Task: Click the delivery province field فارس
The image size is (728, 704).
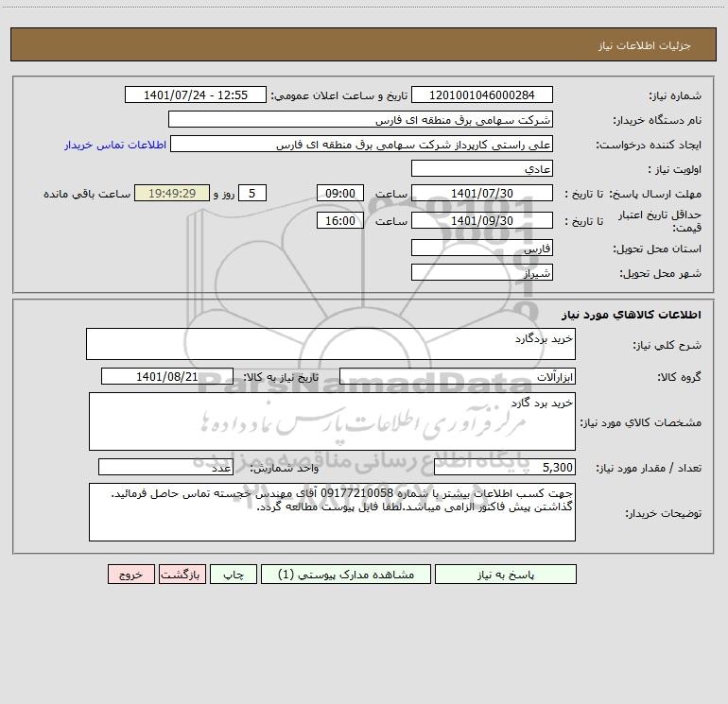Action: [x=482, y=248]
